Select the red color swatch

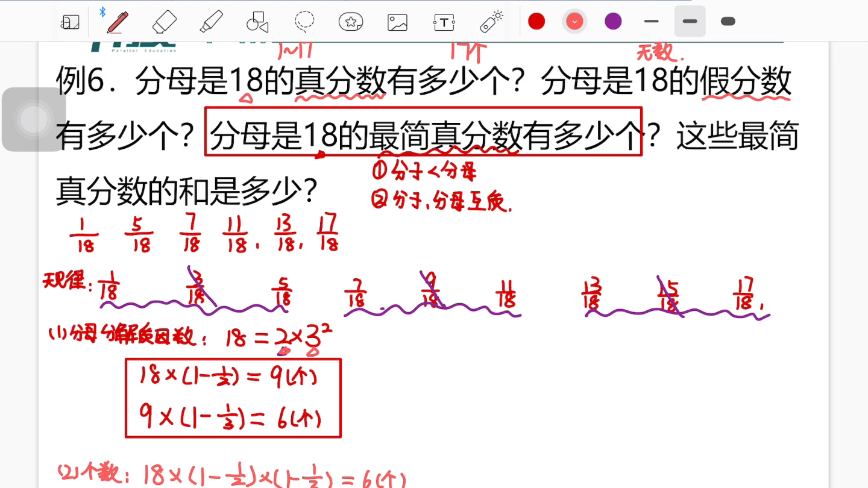coord(536,21)
